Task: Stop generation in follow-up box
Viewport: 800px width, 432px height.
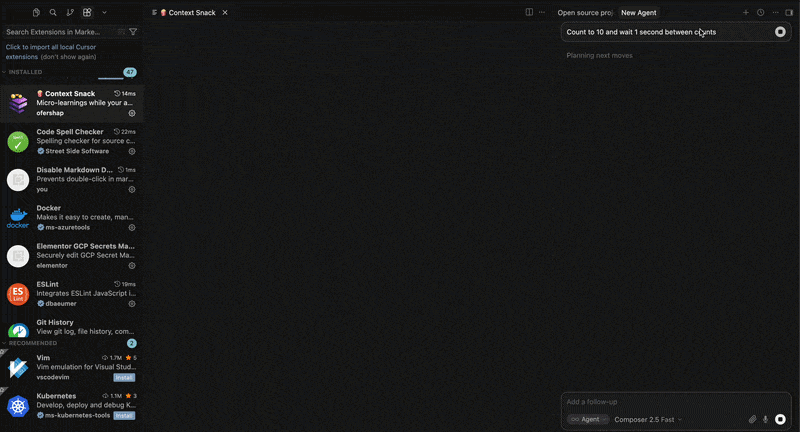Action: (780, 419)
